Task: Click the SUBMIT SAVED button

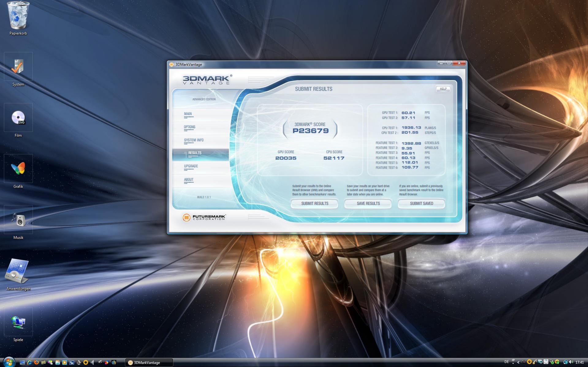Action: [421, 204]
